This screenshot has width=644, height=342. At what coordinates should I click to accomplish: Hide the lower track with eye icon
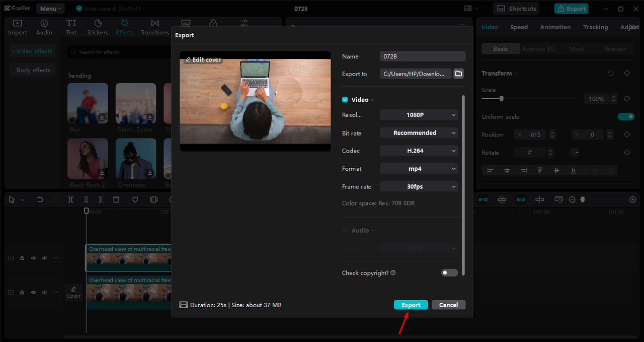click(x=33, y=292)
